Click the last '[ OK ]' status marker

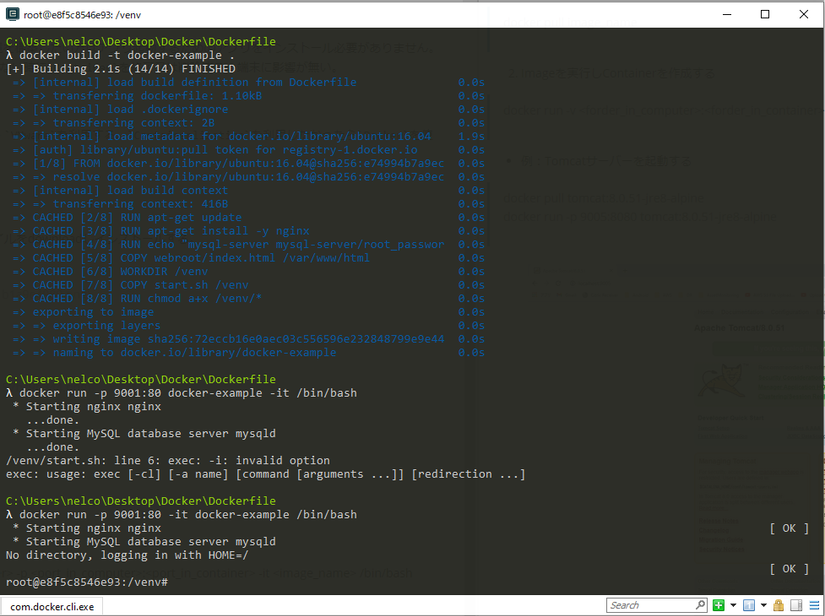click(789, 569)
